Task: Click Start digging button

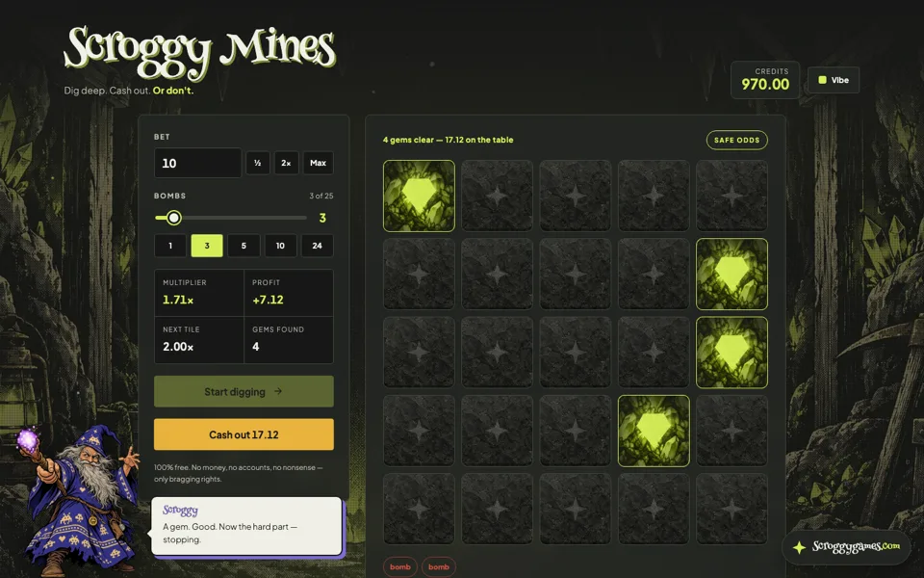Action: [244, 392]
